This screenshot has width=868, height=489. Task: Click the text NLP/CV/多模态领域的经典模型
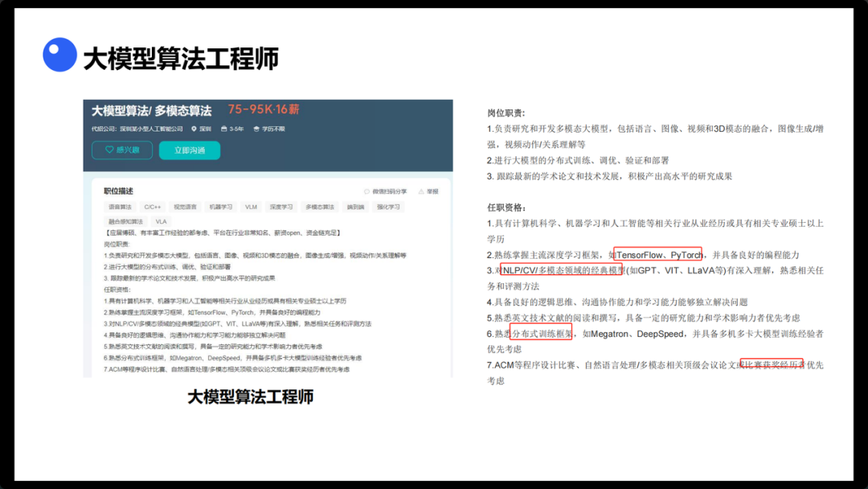point(563,270)
